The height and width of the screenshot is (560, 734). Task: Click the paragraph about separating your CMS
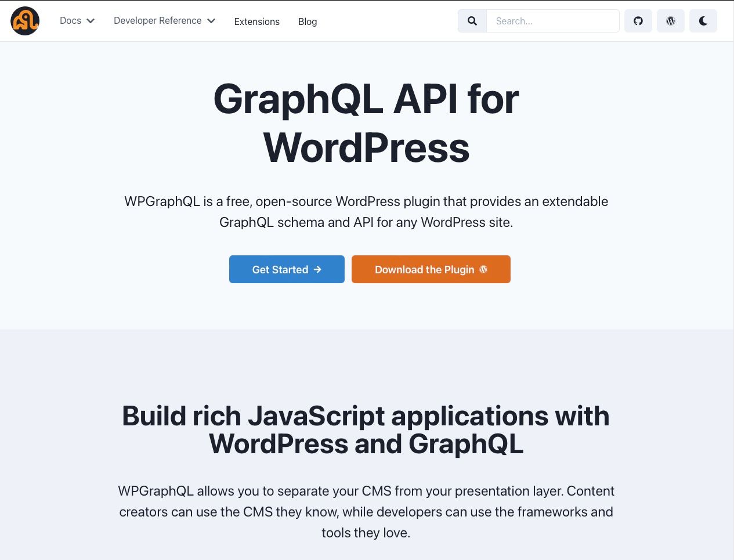click(366, 511)
